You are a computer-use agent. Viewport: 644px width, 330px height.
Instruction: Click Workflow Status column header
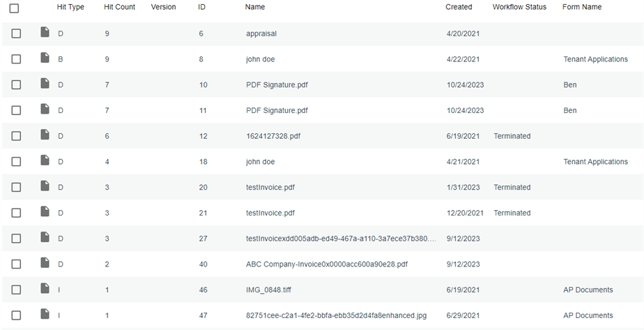519,7
